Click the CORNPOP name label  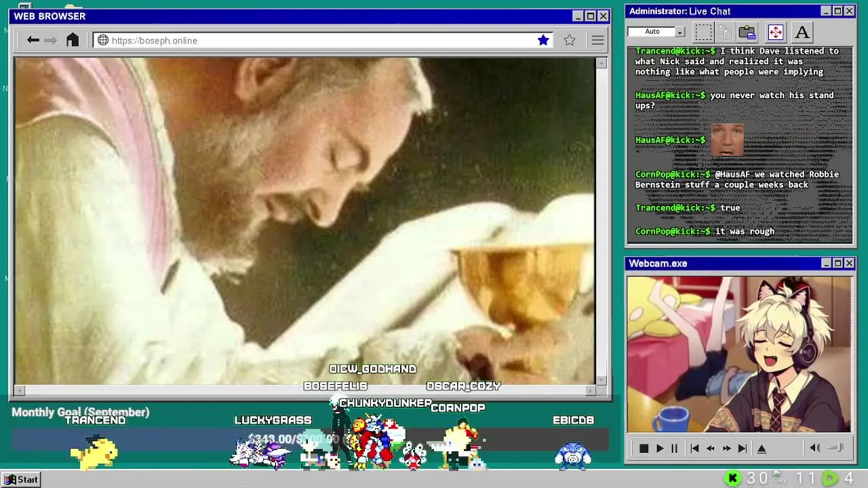(458, 407)
